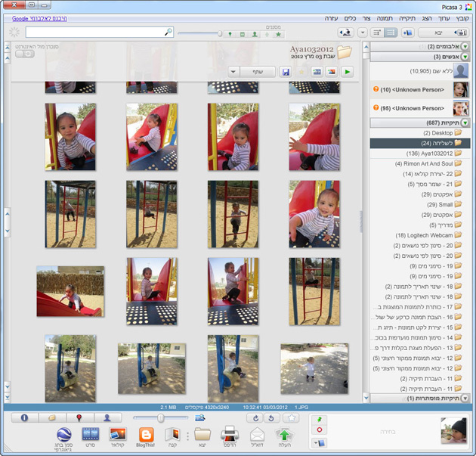
Task: Star the selected photo in bottom toolbar
Action: pyautogui.click(x=291, y=418)
